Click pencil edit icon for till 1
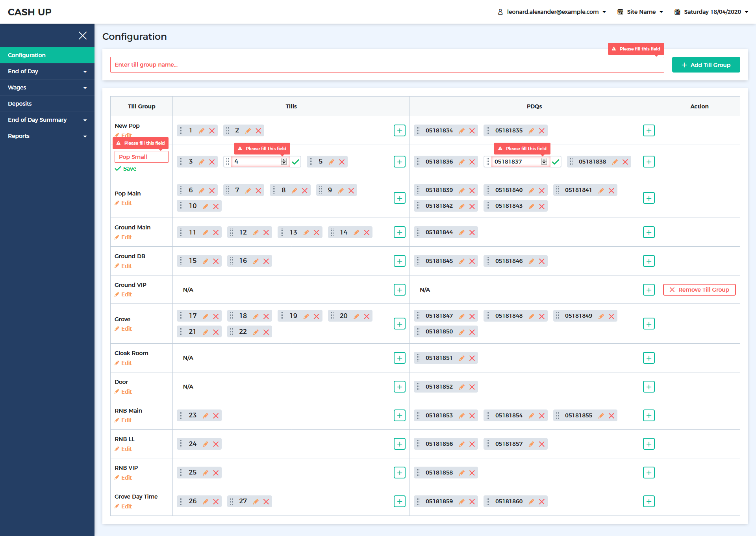Viewport: 756px width, 536px height. (x=202, y=131)
